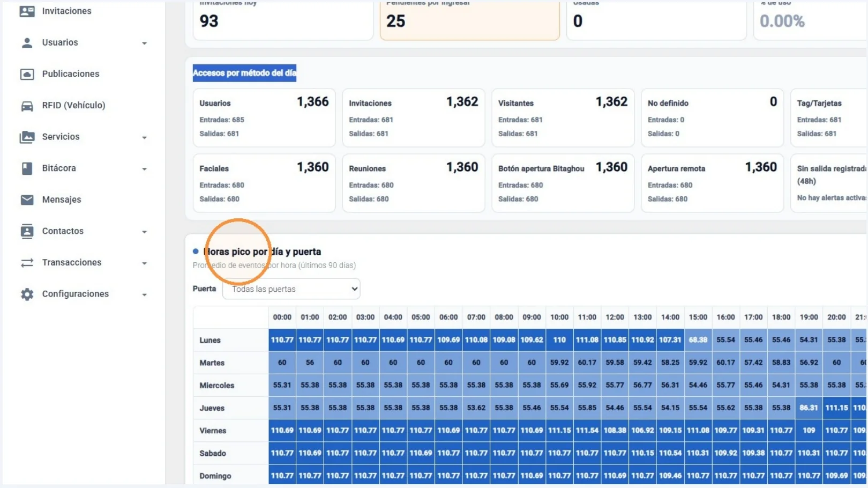
Task: Expand the Bitácora submenu arrow
Action: tap(144, 169)
